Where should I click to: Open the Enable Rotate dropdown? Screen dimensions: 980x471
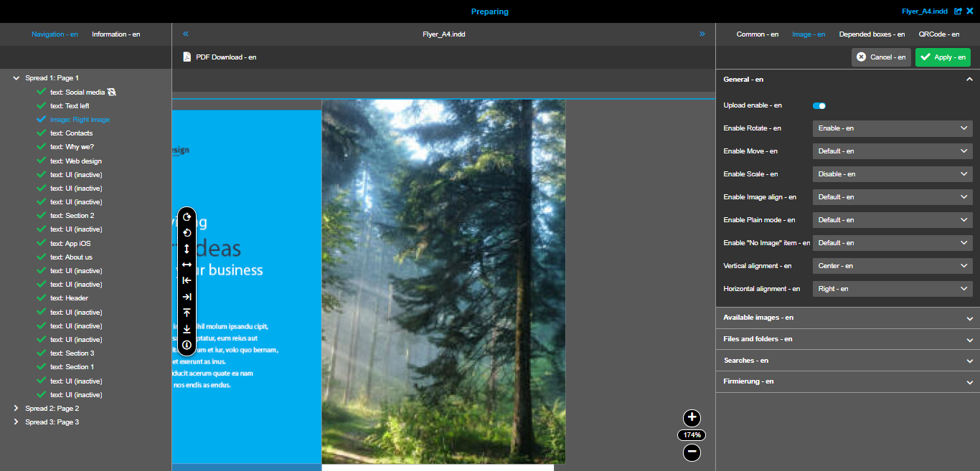click(x=892, y=128)
